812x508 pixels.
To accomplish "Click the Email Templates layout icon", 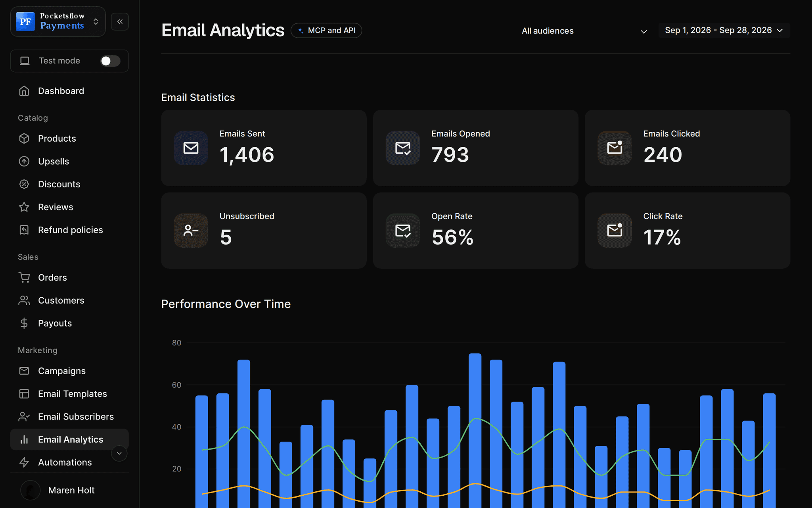I will (24, 394).
